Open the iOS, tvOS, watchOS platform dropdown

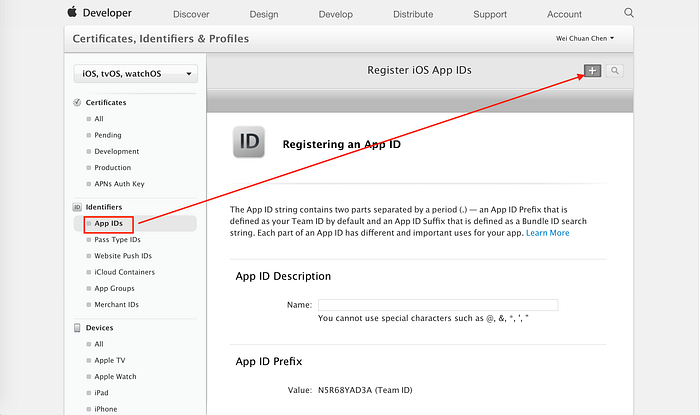pos(135,74)
